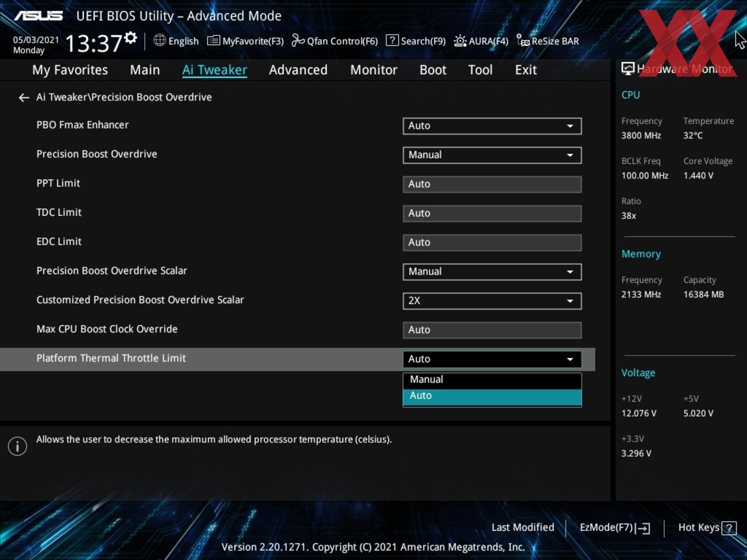Click the info icon beside the help text
This screenshot has width=747, height=560.
[18, 446]
